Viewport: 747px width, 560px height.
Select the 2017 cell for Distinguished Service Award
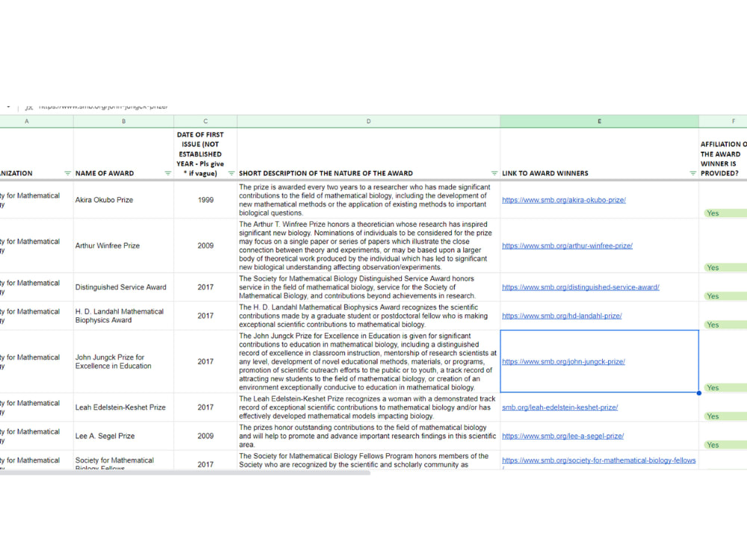[205, 287]
